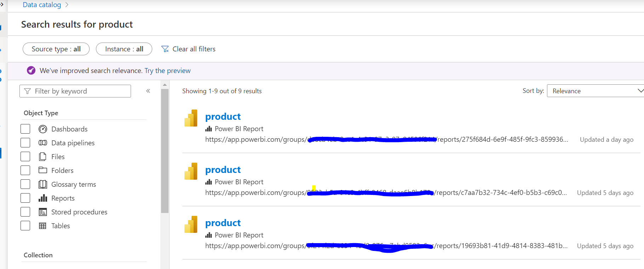
Task: Open the Sort by Relevance dropdown
Action: coord(595,91)
